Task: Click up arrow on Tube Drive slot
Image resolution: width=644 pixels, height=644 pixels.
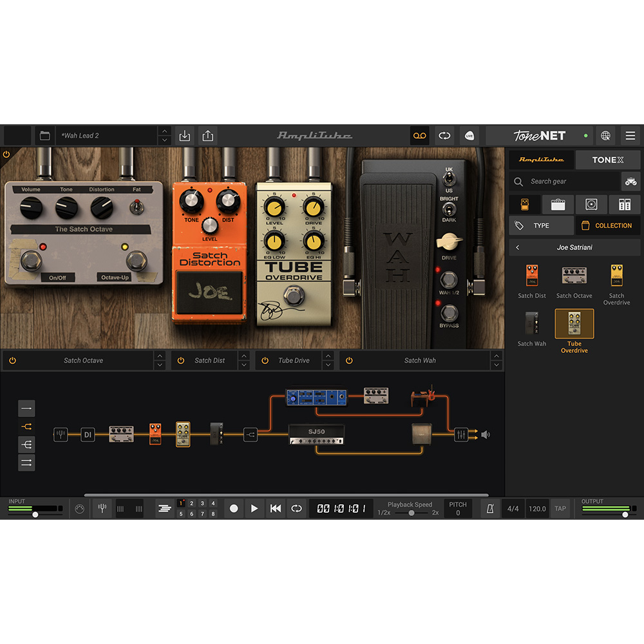Action: (328, 355)
